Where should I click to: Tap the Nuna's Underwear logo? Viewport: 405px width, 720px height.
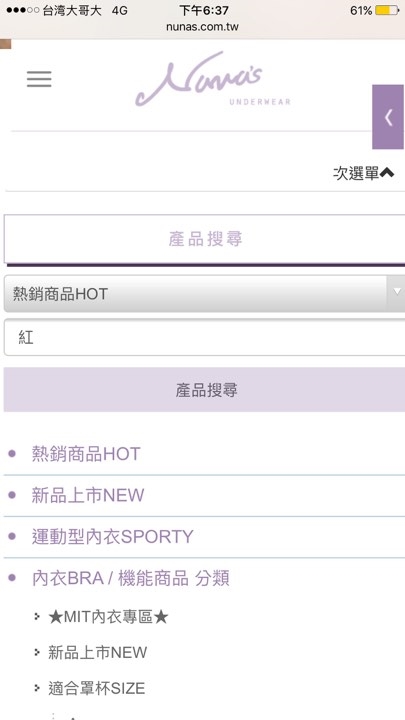213,79
